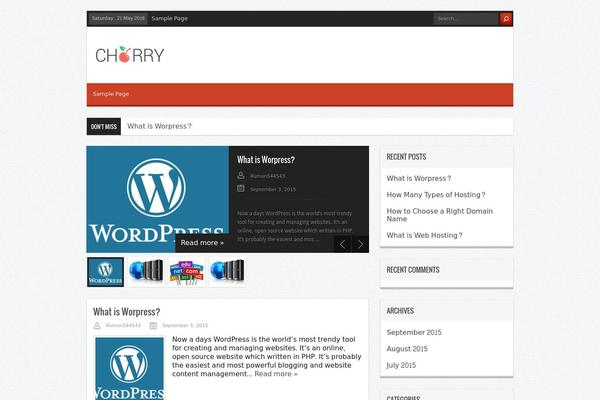600x400 pixels.
Task: Click the article's September 3, 2015 date
Action: click(185, 325)
